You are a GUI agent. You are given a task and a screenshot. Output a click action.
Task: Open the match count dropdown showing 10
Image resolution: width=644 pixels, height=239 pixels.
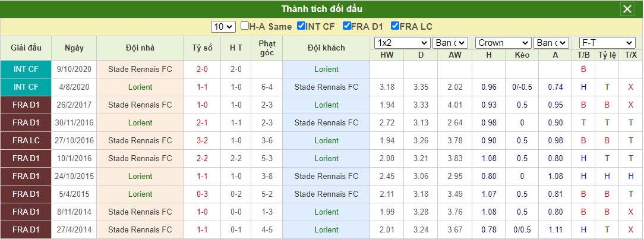[x=223, y=27]
